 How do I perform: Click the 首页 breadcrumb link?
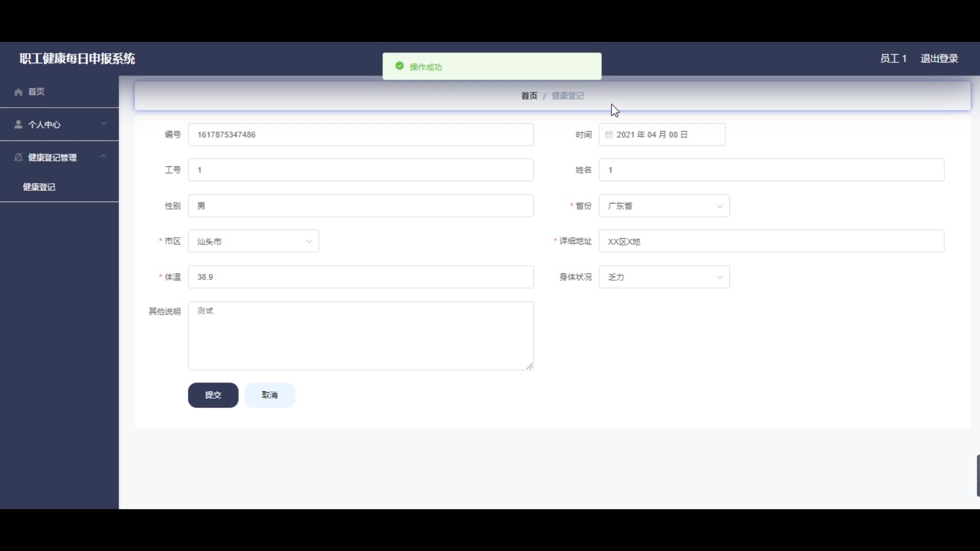[529, 96]
